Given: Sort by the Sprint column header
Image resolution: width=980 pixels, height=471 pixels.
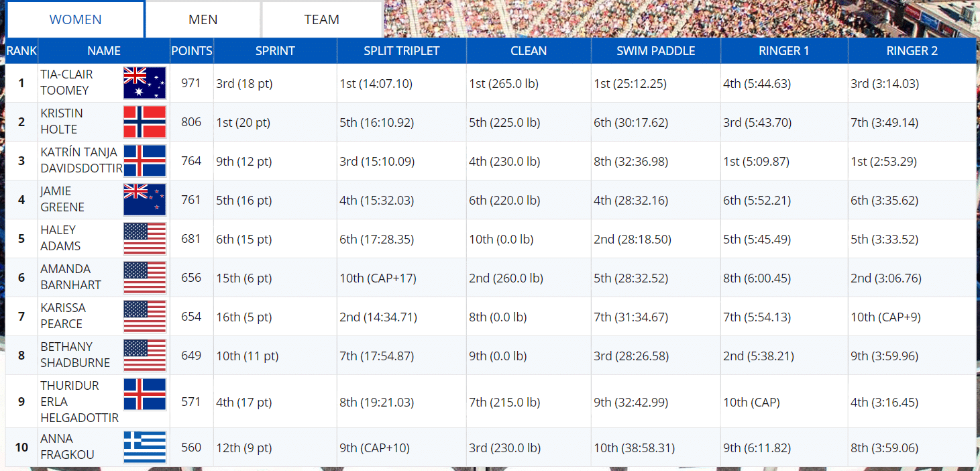Looking at the screenshot, I should [275, 51].
